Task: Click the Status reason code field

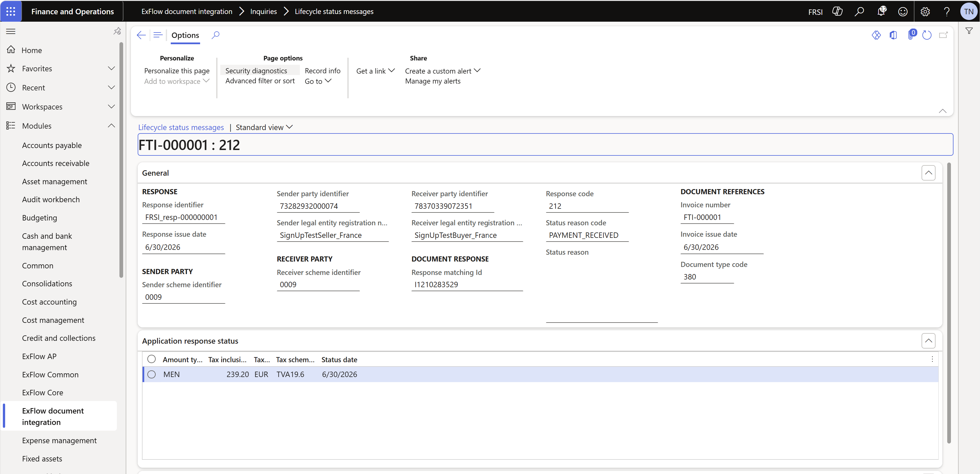Action: [x=587, y=235]
